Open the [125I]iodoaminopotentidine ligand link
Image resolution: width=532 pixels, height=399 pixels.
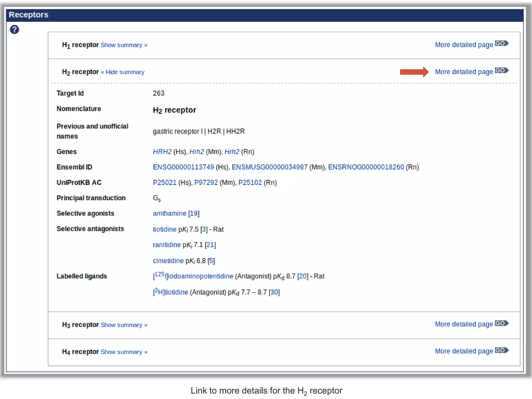point(193,276)
